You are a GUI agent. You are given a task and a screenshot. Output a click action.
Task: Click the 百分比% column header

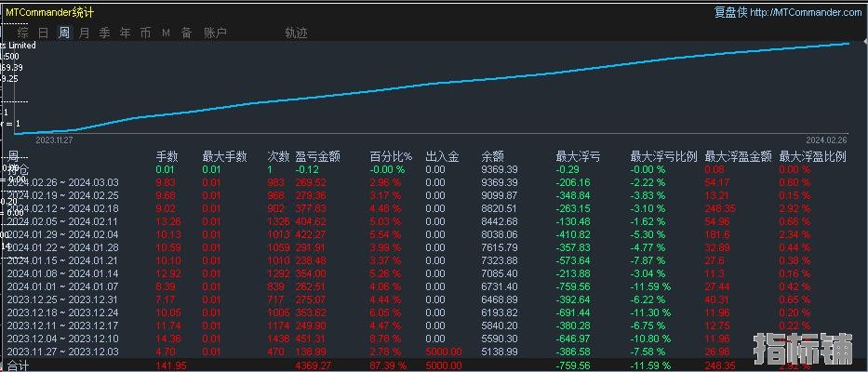[x=391, y=156]
